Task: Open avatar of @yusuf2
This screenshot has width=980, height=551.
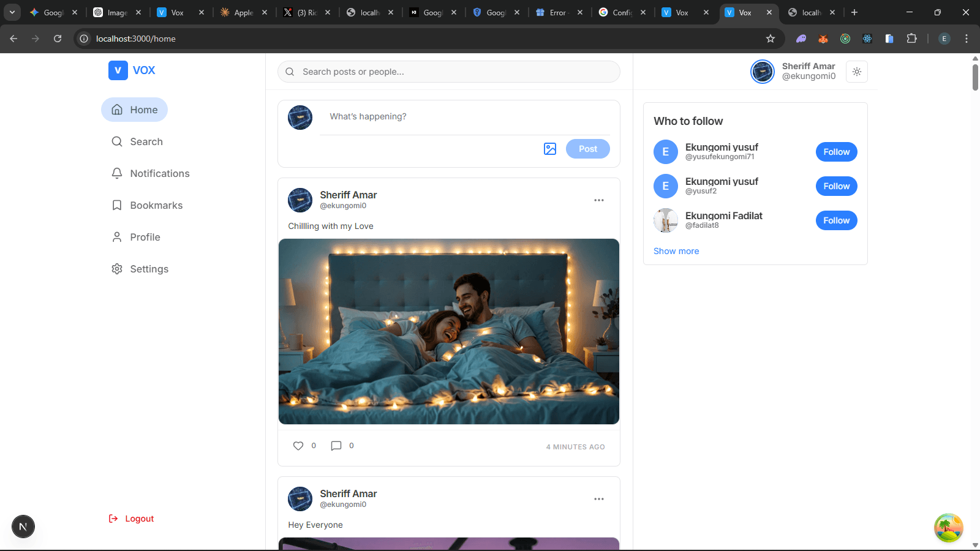Action: coord(666,186)
